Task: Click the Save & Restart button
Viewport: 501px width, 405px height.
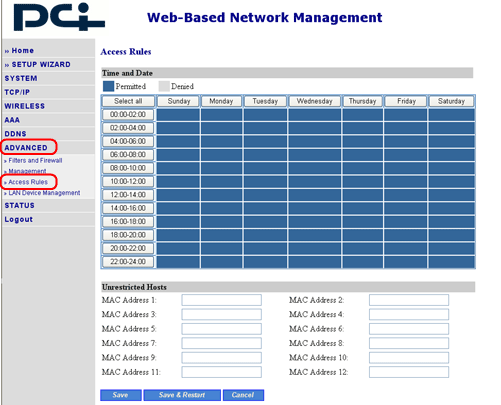Action: [182, 395]
